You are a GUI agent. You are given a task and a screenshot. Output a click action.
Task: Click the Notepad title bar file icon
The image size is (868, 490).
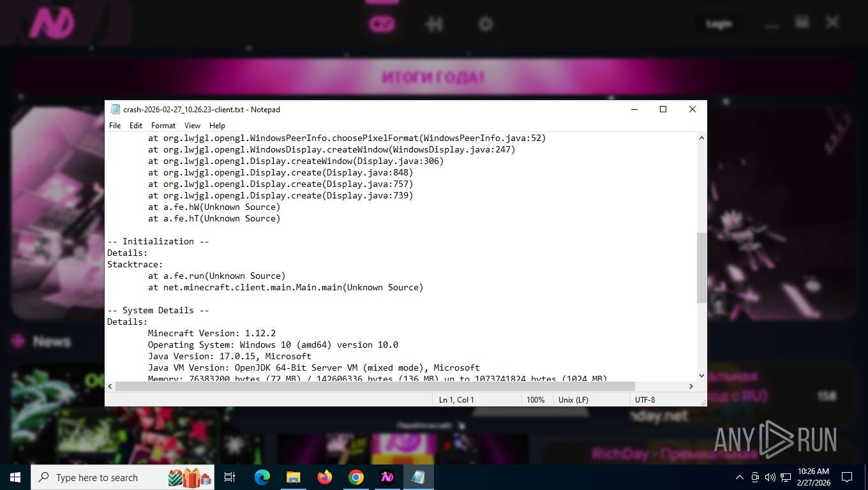click(x=115, y=110)
